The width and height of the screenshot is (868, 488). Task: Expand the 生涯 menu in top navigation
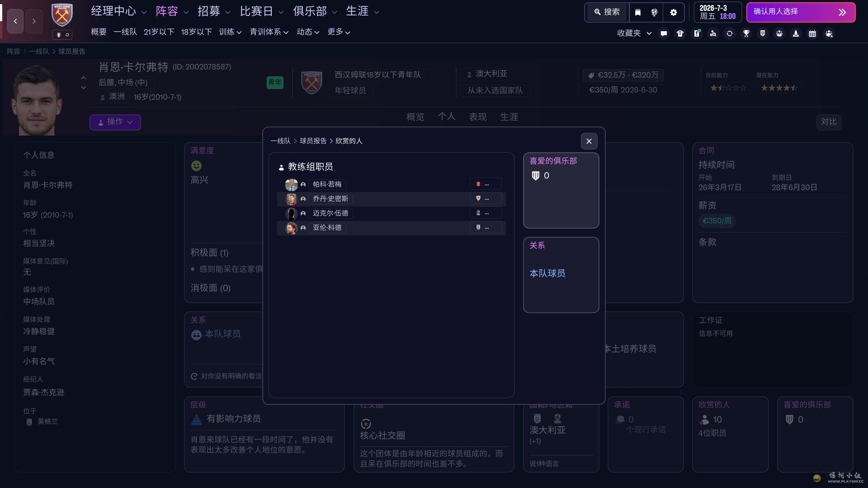[363, 11]
